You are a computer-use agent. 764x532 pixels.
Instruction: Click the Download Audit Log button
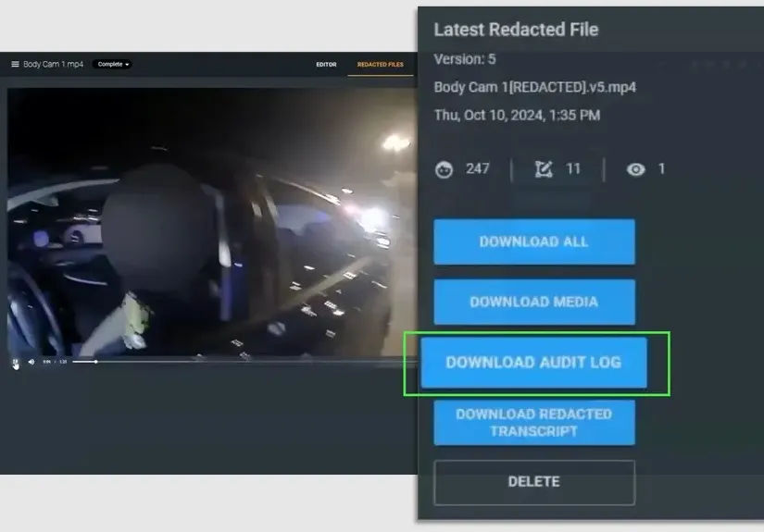click(x=533, y=363)
